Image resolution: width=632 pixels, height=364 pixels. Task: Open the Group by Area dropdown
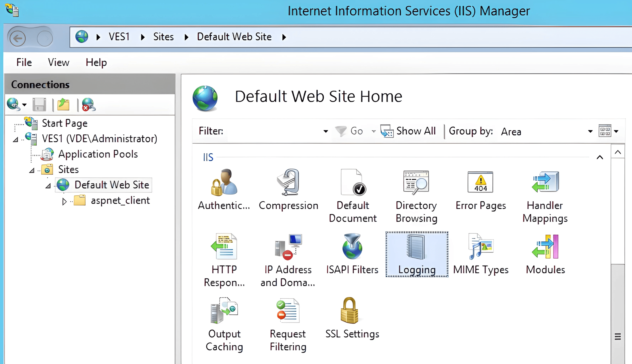click(590, 131)
